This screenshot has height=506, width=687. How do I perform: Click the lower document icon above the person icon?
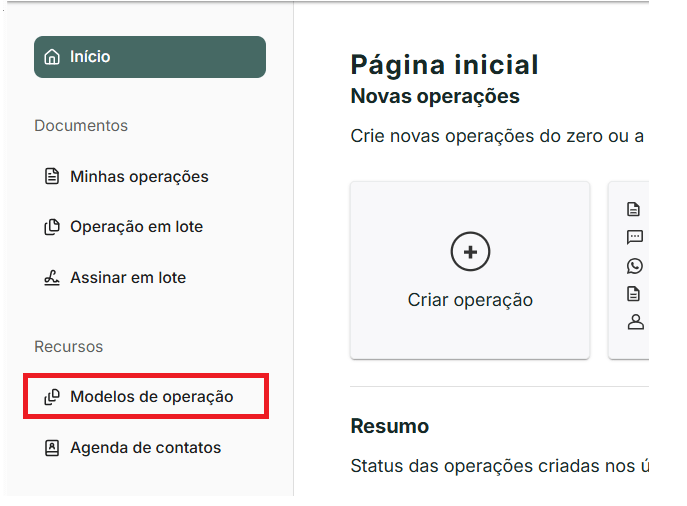(634, 294)
